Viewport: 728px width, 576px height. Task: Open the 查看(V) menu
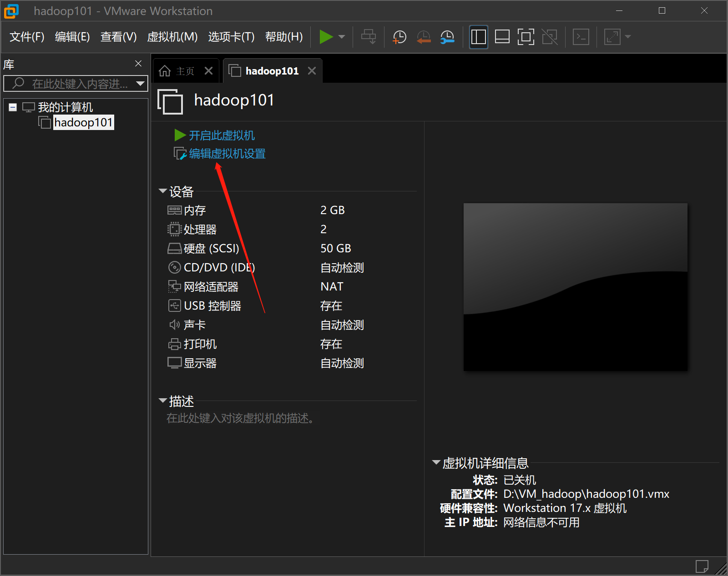pyautogui.click(x=118, y=37)
